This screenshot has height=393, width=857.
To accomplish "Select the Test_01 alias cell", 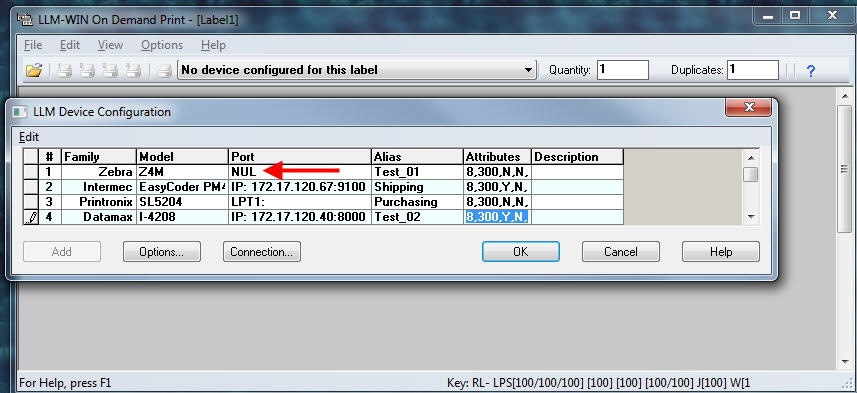I will click(418, 172).
